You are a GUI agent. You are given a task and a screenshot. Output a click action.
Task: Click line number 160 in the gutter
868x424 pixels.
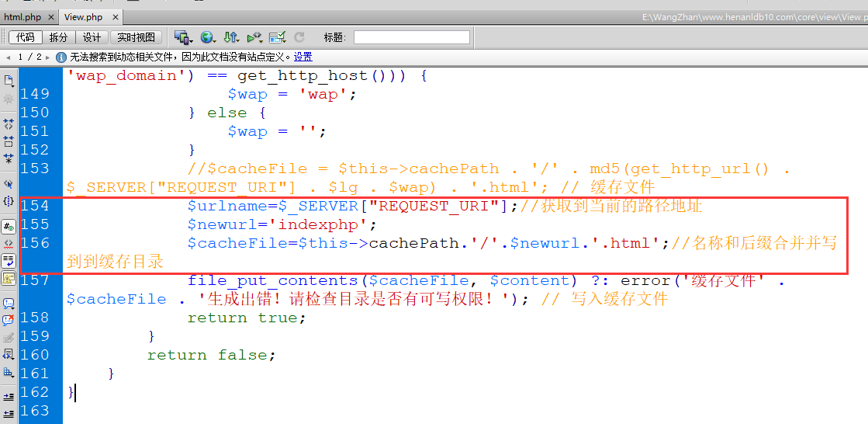click(34, 354)
